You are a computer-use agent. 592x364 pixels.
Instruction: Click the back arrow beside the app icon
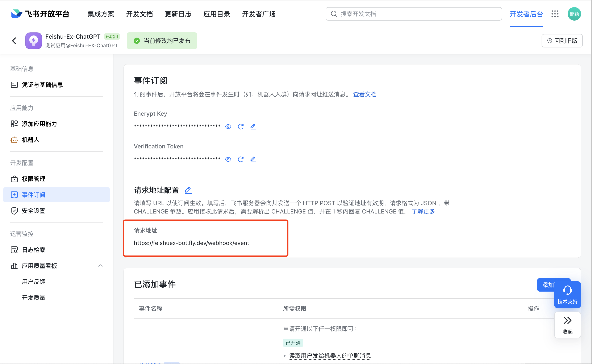14,41
